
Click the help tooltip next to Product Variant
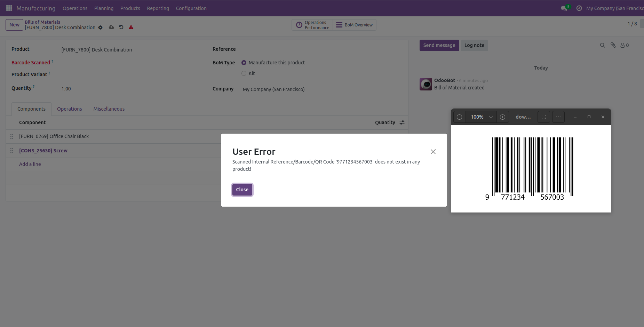(49, 73)
